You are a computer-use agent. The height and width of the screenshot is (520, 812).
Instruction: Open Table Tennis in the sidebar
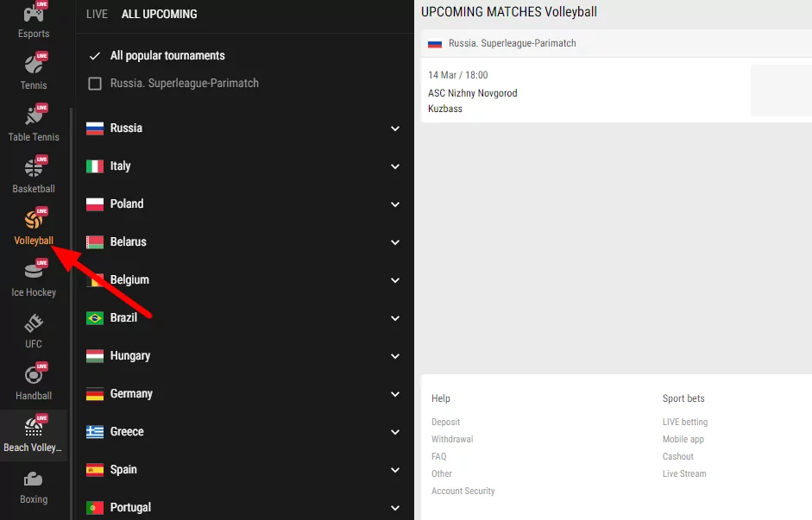34,122
